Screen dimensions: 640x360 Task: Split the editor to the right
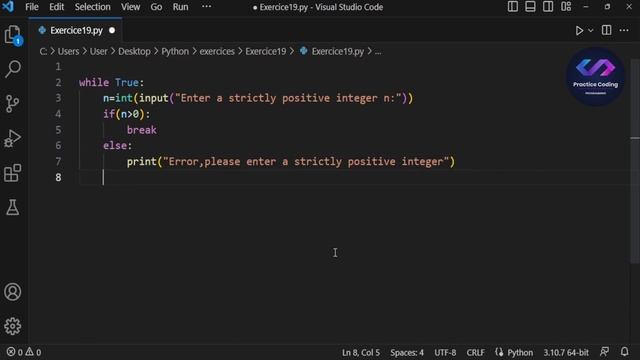point(607,30)
